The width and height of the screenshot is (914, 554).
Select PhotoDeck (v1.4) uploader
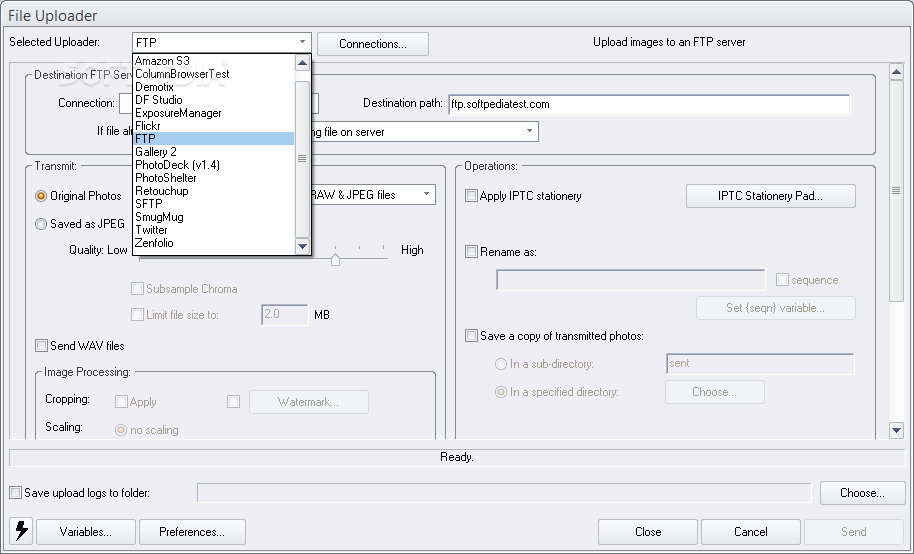(213, 165)
